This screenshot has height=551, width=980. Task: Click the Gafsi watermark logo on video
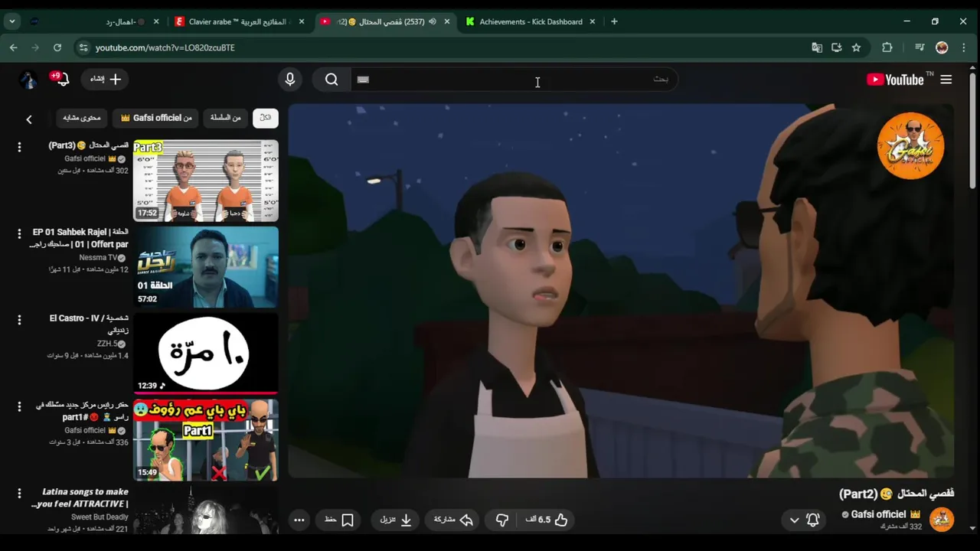910,146
